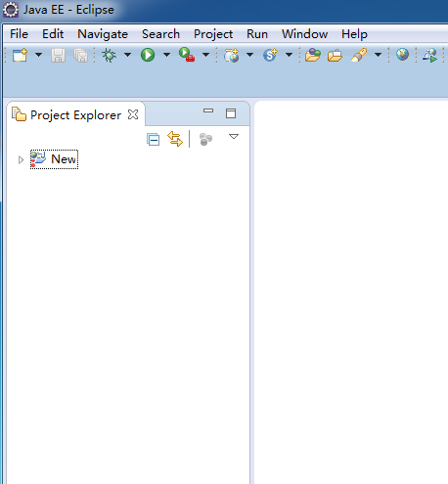The width and height of the screenshot is (448, 484).
Task: Click the New Dynamic Web Project icon
Action: (x=232, y=55)
